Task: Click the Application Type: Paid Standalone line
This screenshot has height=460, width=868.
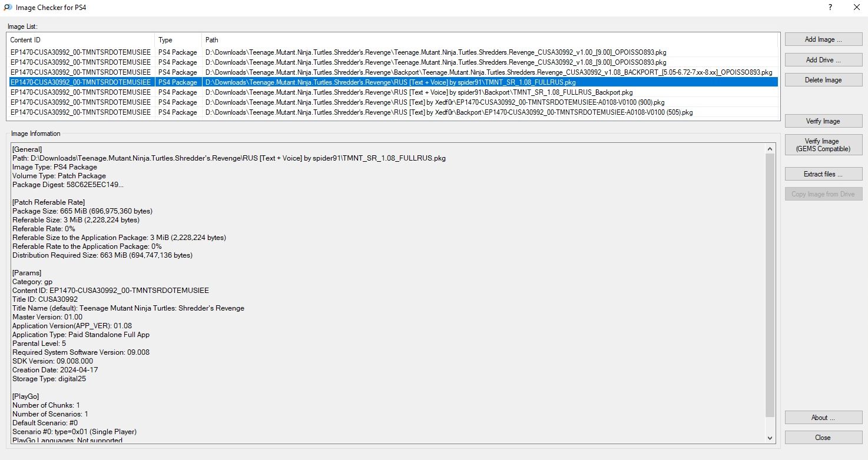Action: 81,335
